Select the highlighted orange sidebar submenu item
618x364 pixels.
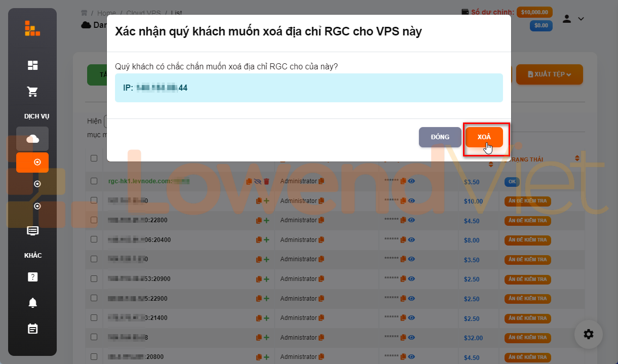coord(32,163)
